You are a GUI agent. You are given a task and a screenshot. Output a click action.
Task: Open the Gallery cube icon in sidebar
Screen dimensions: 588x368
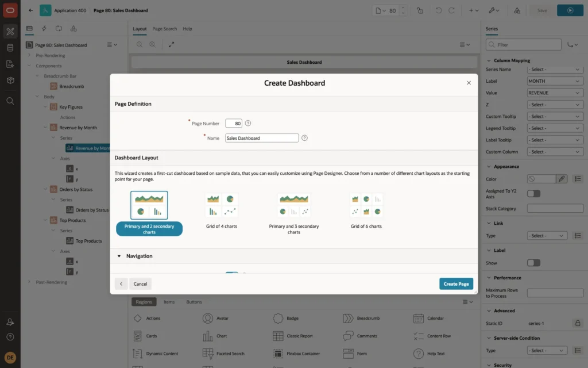pyautogui.click(x=10, y=80)
